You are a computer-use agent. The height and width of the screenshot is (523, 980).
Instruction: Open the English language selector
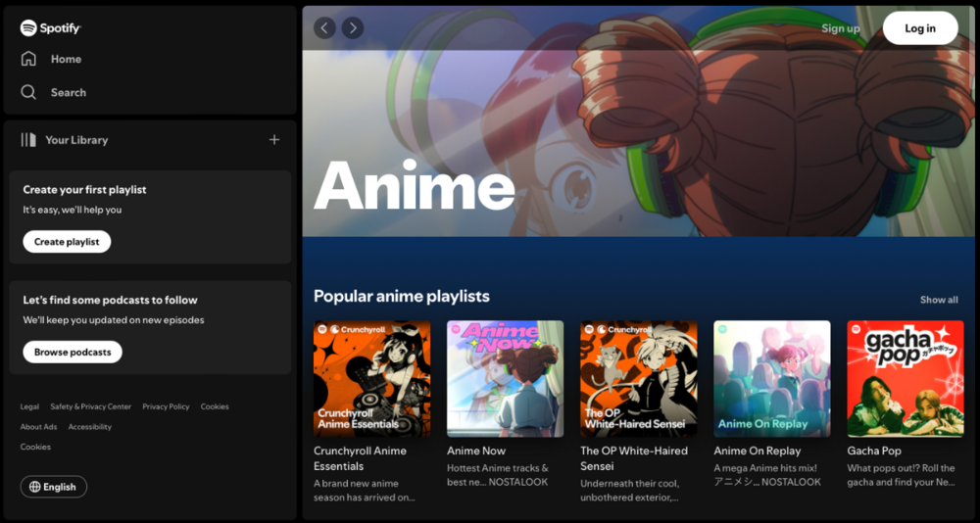coord(54,487)
